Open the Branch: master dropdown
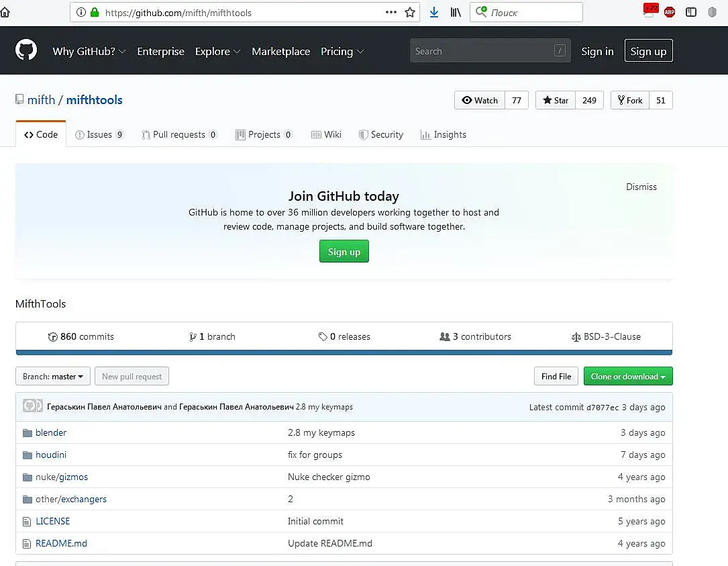 [53, 377]
